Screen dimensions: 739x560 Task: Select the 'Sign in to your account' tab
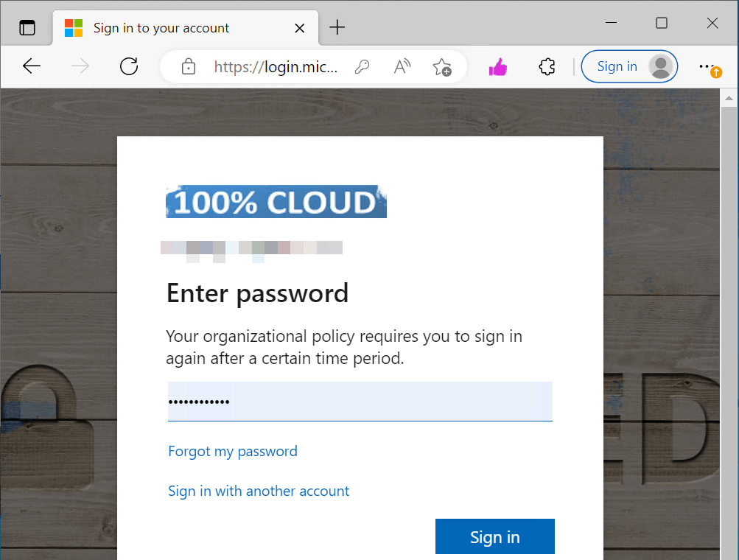162,28
